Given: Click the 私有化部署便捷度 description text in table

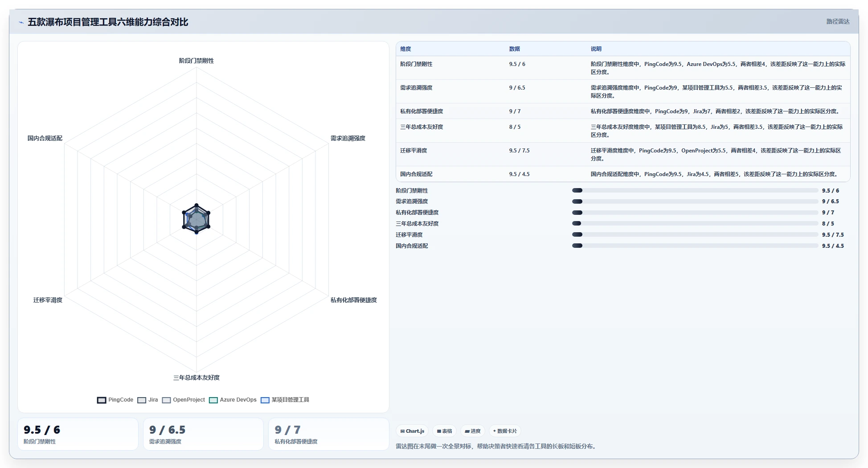Looking at the screenshot, I should coord(717,111).
